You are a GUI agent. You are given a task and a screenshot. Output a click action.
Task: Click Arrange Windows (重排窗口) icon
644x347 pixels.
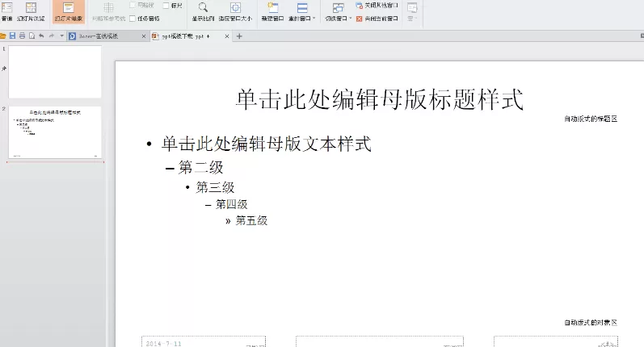pos(302,9)
